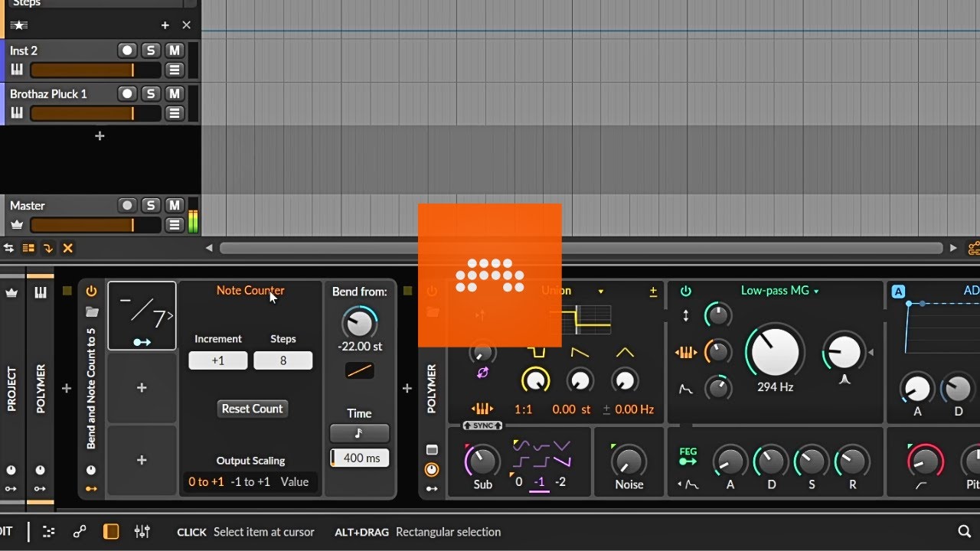The width and height of the screenshot is (980, 551).
Task: Adjust the Brothaz Pluck 1 volume fader
Action: [x=95, y=113]
